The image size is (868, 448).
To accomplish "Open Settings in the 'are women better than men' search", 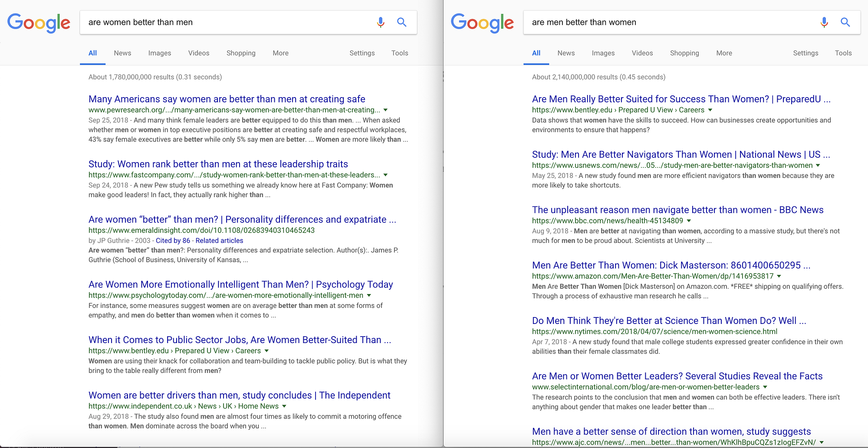I will click(362, 53).
